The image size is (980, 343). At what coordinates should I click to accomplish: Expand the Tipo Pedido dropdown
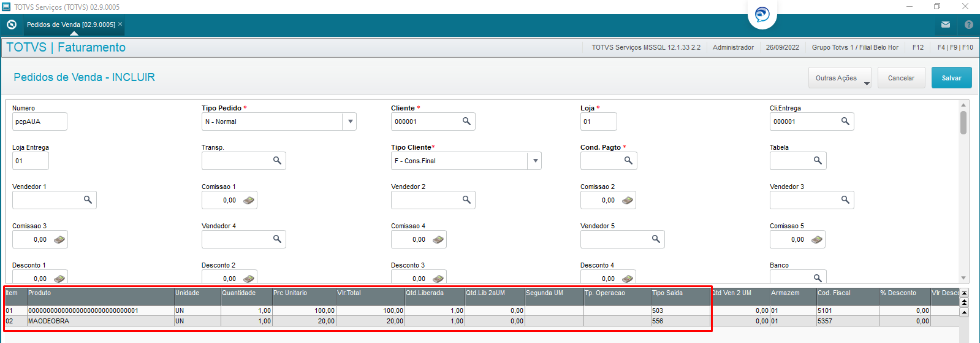point(350,121)
